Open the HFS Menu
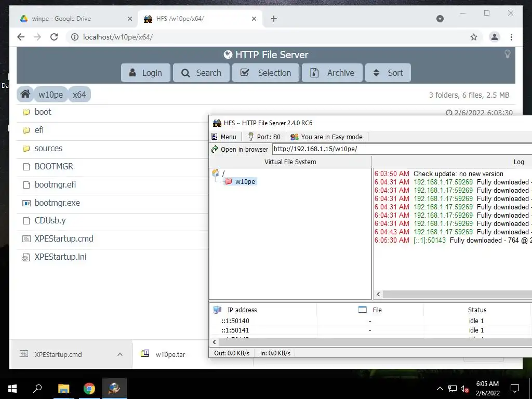Screen dimensions: 532x399 224,137
